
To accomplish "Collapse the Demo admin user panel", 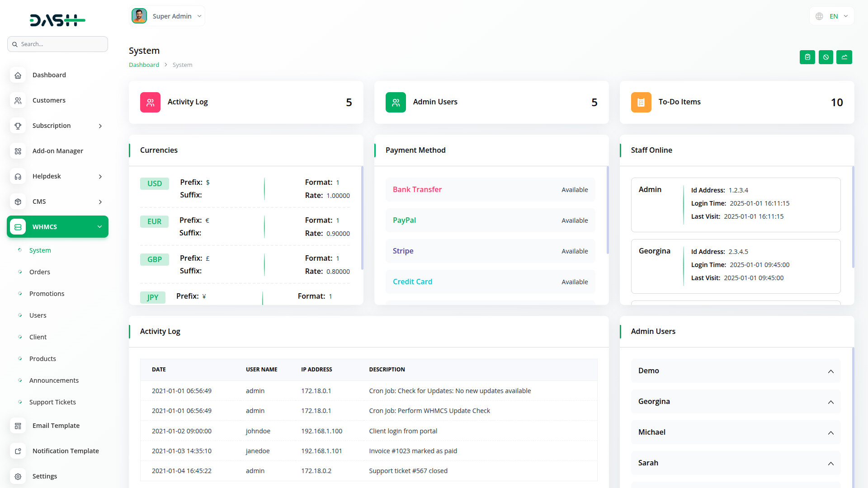I will point(830,371).
